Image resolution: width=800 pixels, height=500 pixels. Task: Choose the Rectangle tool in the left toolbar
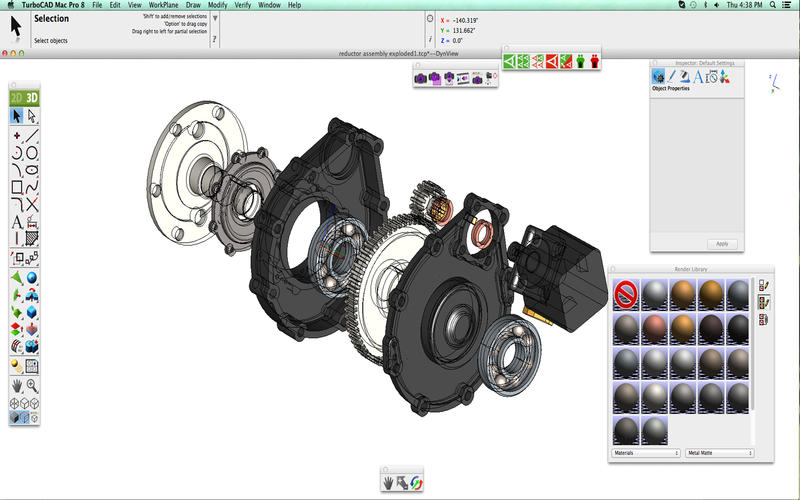click(x=17, y=187)
